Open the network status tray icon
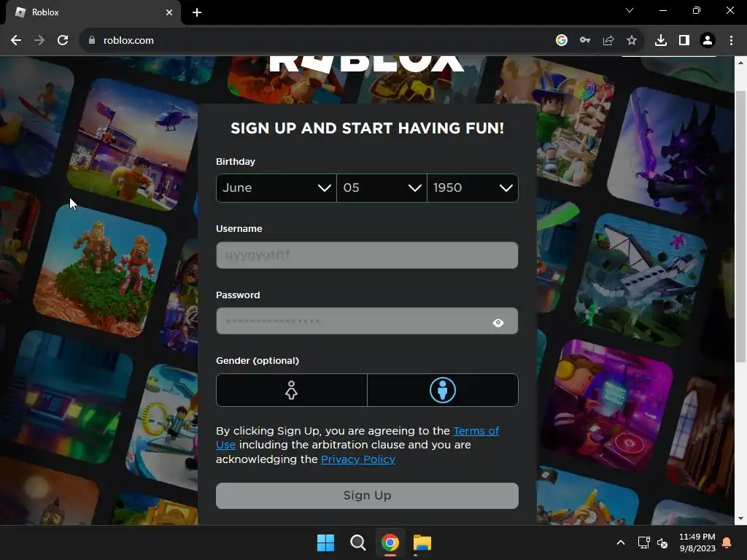Image resolution: width=747 pixels, height=560 pixels. (x=643, y=542)
